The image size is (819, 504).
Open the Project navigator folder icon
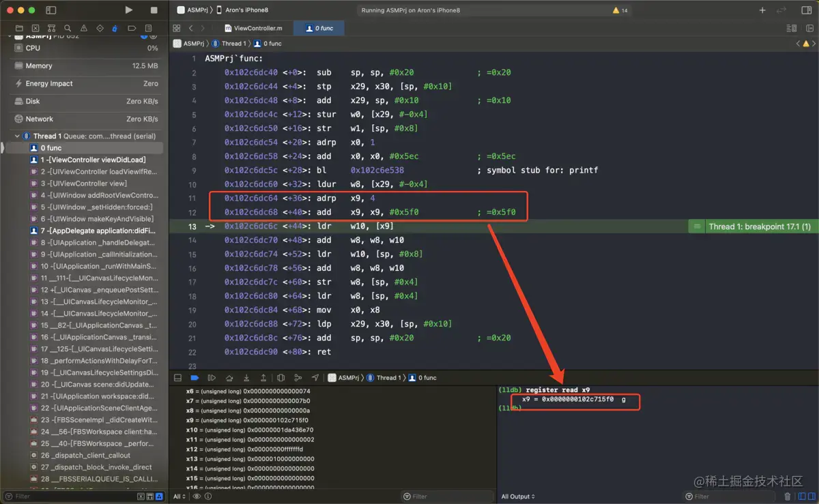[x=18, y=28]
